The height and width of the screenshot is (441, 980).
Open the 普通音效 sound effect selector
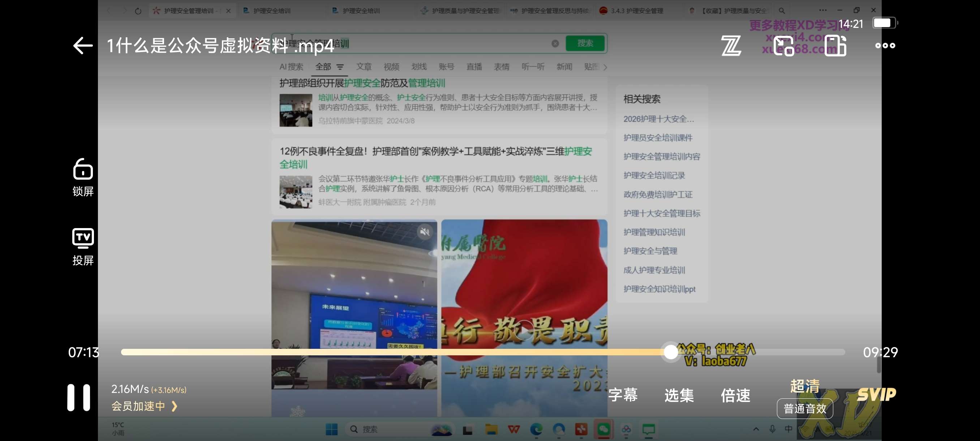click(x=805, y=409)
